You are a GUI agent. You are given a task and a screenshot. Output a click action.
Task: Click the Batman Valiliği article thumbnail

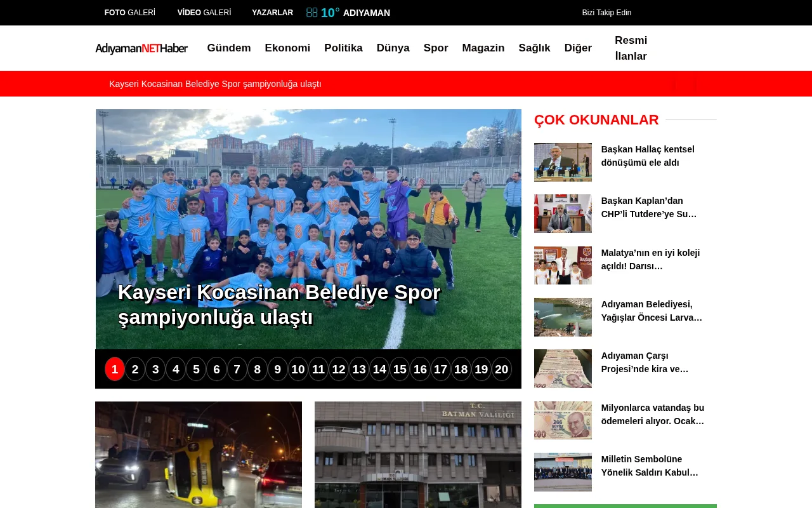point(418,455)
